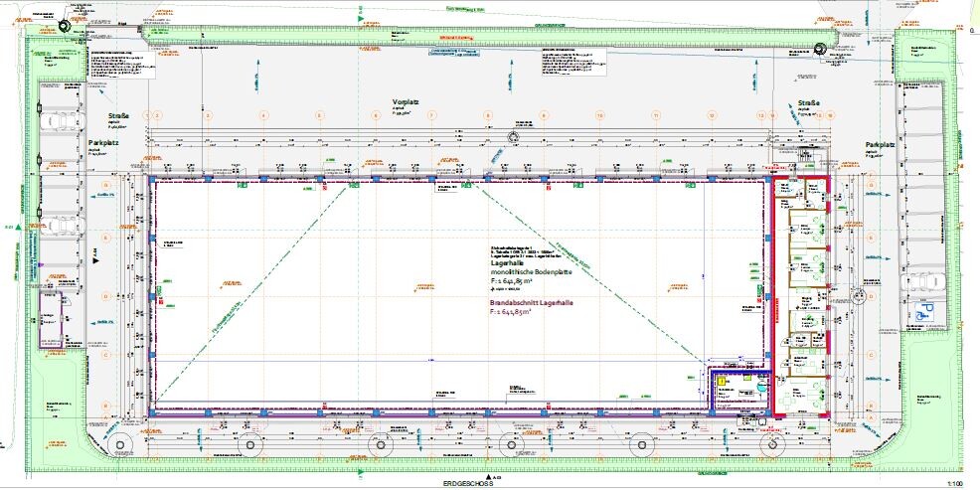Click grid axis bubble 10
Screen dimensions: 980x490
point(599,115)
